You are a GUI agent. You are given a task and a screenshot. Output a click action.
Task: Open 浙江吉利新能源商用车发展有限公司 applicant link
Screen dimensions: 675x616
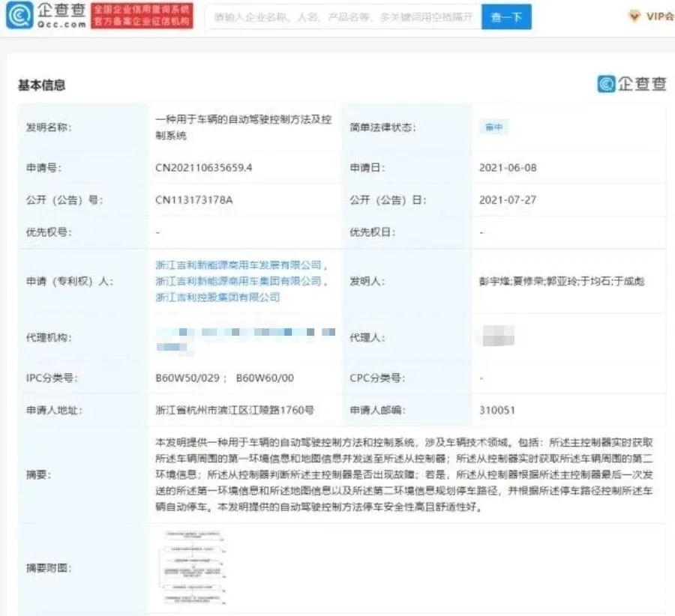pyautogui.click(x=238, y=265)
